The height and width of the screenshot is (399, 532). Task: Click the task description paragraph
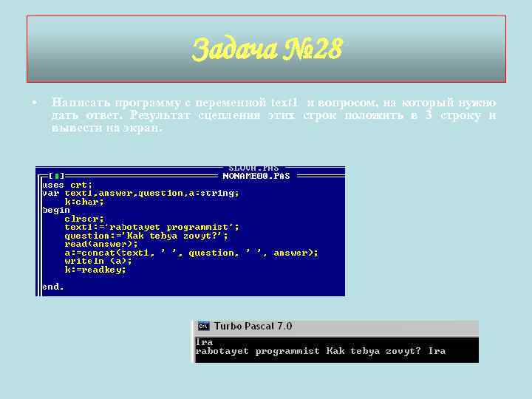[x=273, y=115]
